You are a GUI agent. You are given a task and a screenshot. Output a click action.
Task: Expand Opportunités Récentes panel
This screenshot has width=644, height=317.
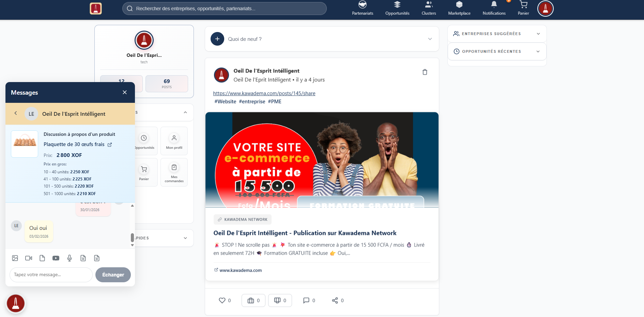pyautogui.click(x=538, y=51)
